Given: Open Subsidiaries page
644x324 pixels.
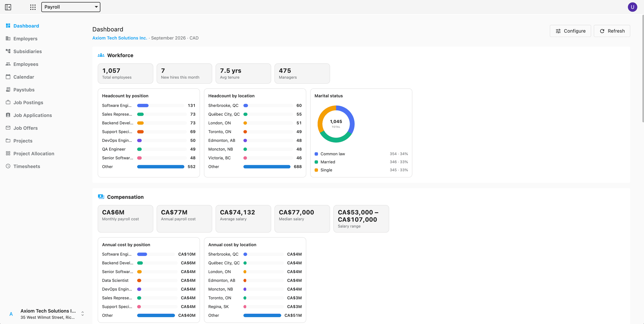Looking at the screenshot, I should click(x=28, y=51).
